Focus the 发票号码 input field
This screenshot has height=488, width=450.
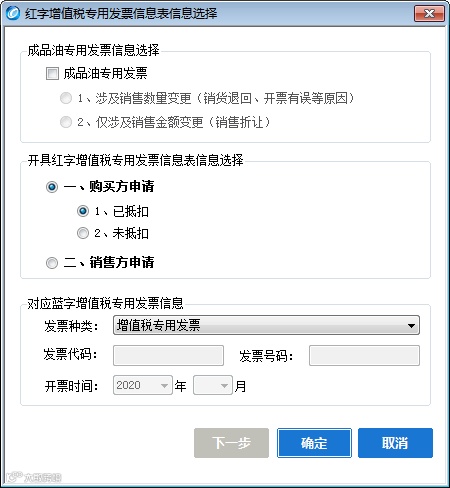(364, 356)
